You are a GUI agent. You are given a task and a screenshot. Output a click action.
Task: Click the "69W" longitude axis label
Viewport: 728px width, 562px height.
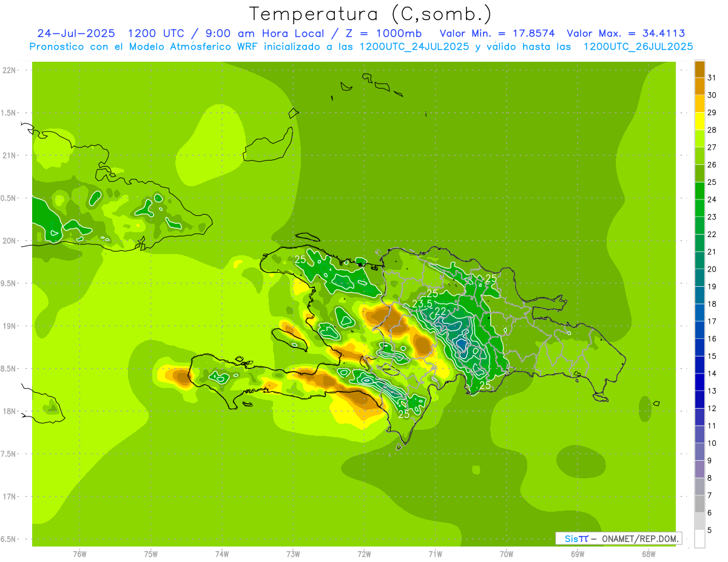[x=578, y=554]
